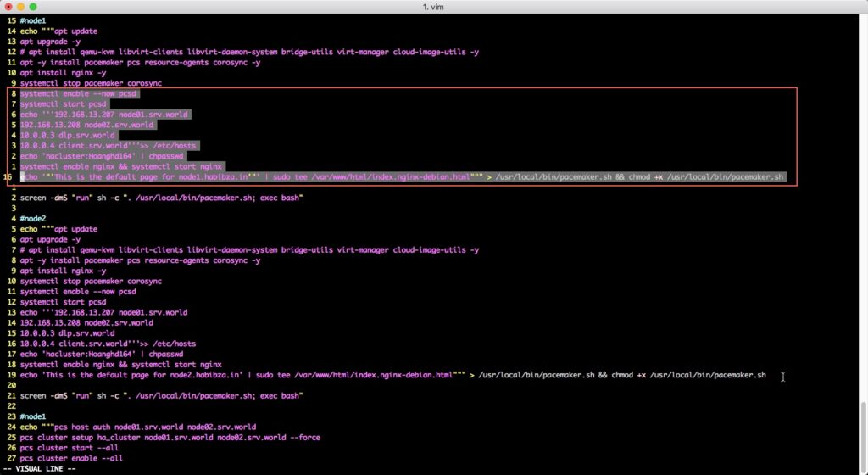Click the node1.habibza.in echo line
The image size is (868, 475).
coord(402,177)
